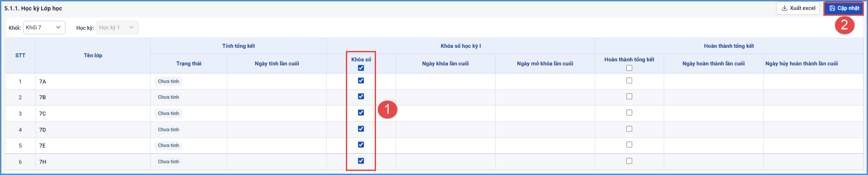Select class name cell 7A
This screenshot has height=175, width=868.
tap(93, 82)
